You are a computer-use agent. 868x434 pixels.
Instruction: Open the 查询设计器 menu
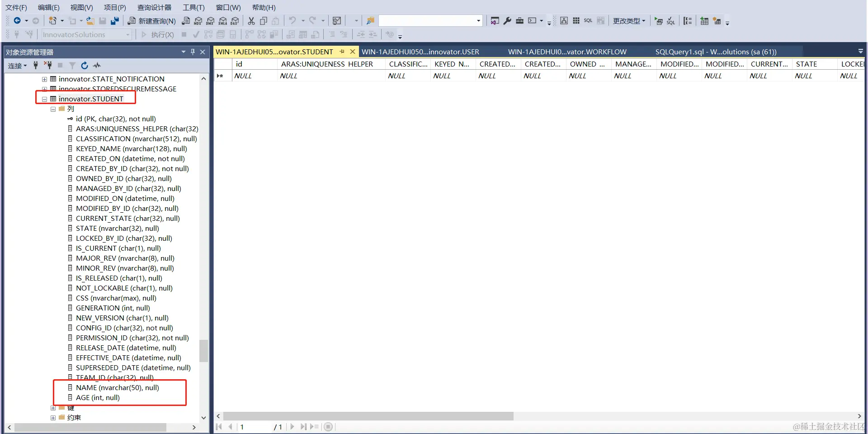tap(154, 7)
